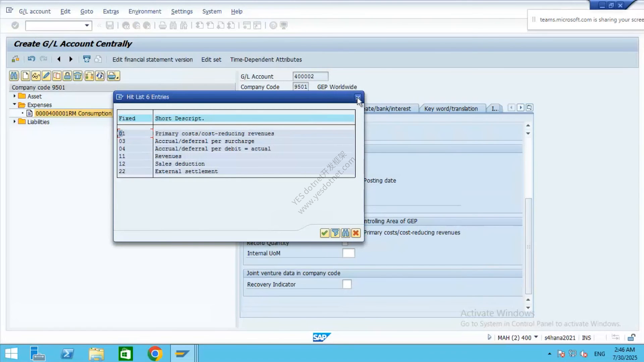The height and width of the screenshot is (362, 644).
Task: Click the Help question mark icon
Action: click(x=273, y=25)
